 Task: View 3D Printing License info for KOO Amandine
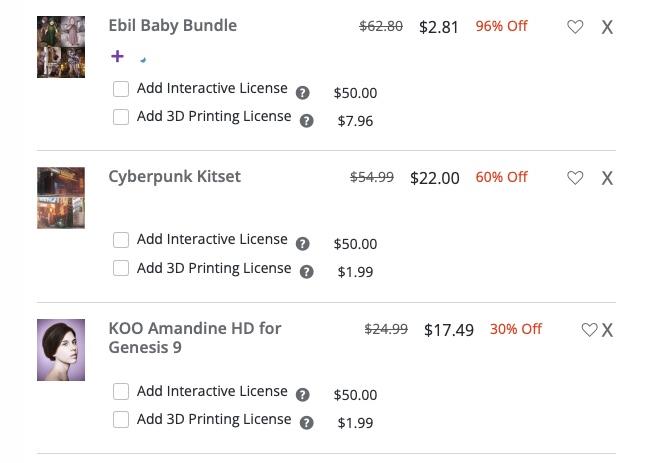click(x=307, y=423)
